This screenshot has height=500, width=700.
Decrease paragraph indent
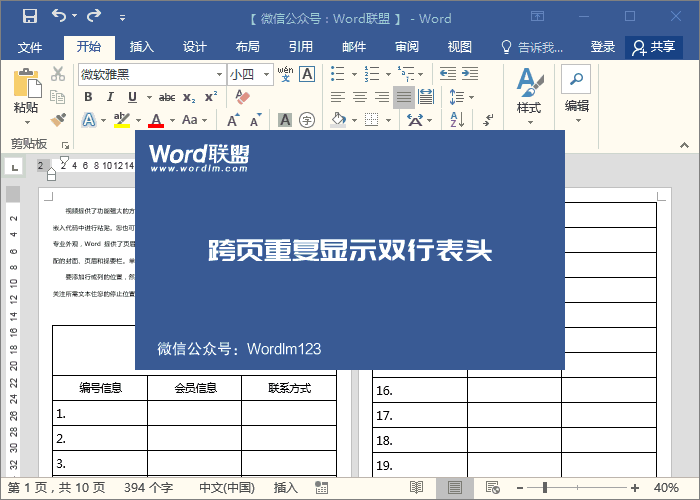tap(448, 74)
